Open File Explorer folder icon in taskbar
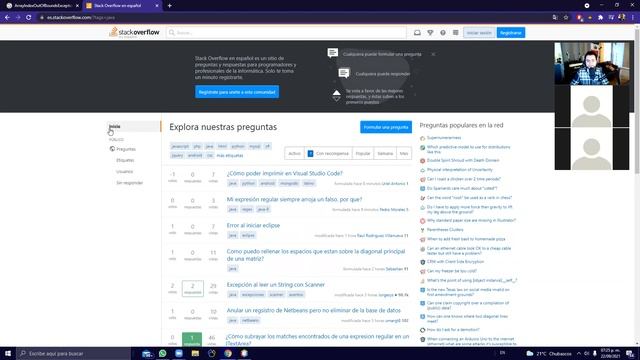Viewport: 640px width, 360px height. [x=195, y=353]
